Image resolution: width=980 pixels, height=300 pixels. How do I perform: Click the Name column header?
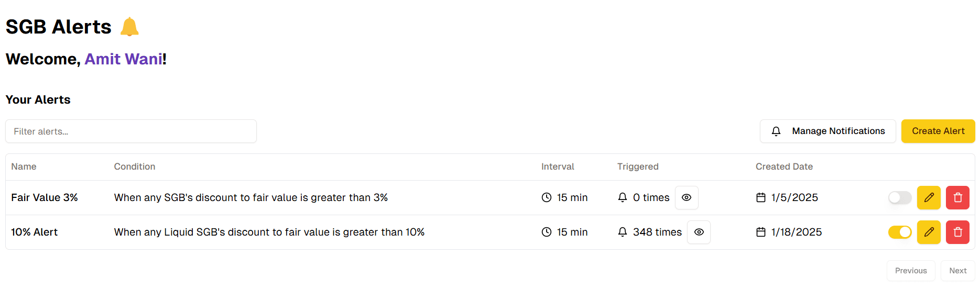click(24, 166)
